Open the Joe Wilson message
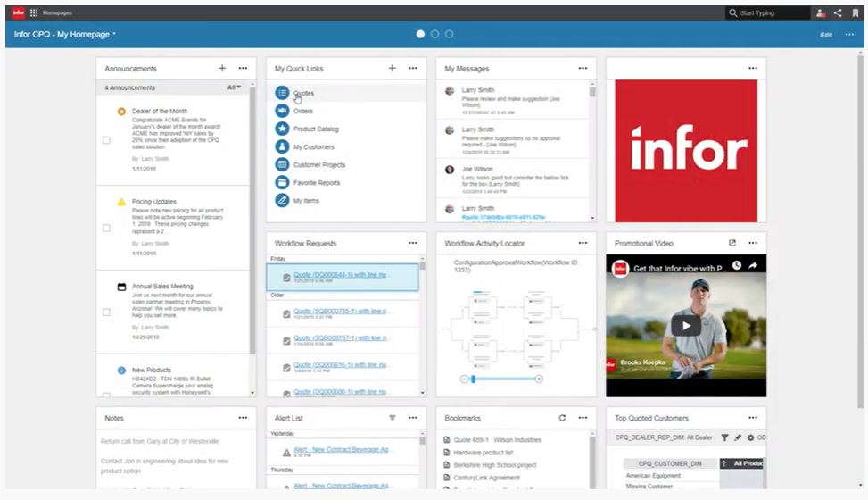The width and height of the screenshot is (868, 500). pos(513,178)
